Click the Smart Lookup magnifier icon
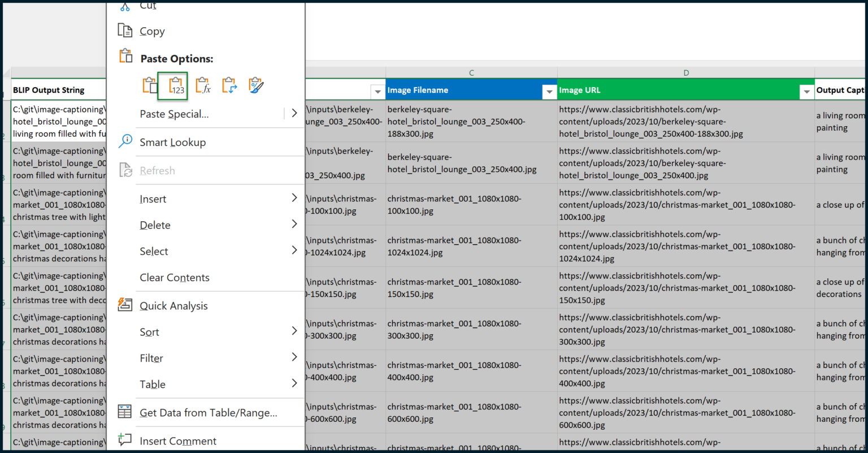The height and width of the screenshot is (453, 868). 125,141
